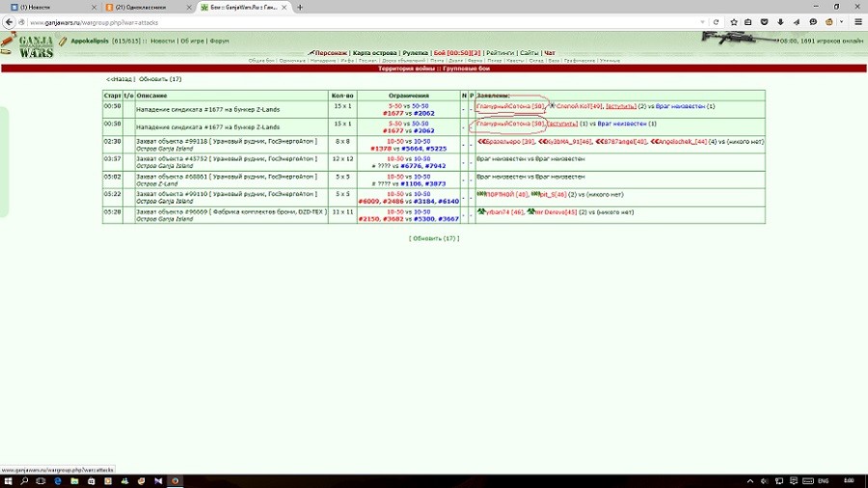Open player Слепой КоТ[49] profile

[x=579, y=106]
